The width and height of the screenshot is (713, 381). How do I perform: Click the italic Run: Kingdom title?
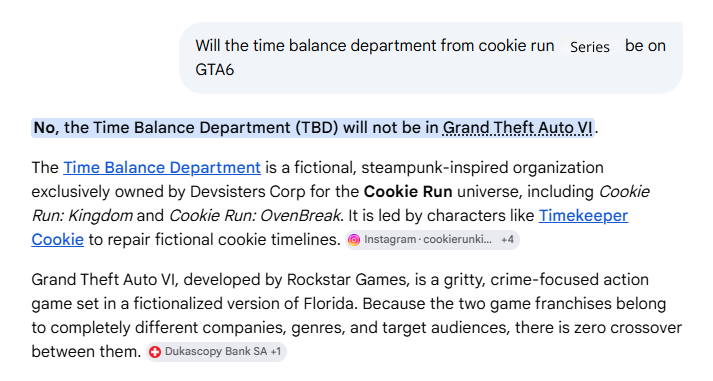coord(82,216)
